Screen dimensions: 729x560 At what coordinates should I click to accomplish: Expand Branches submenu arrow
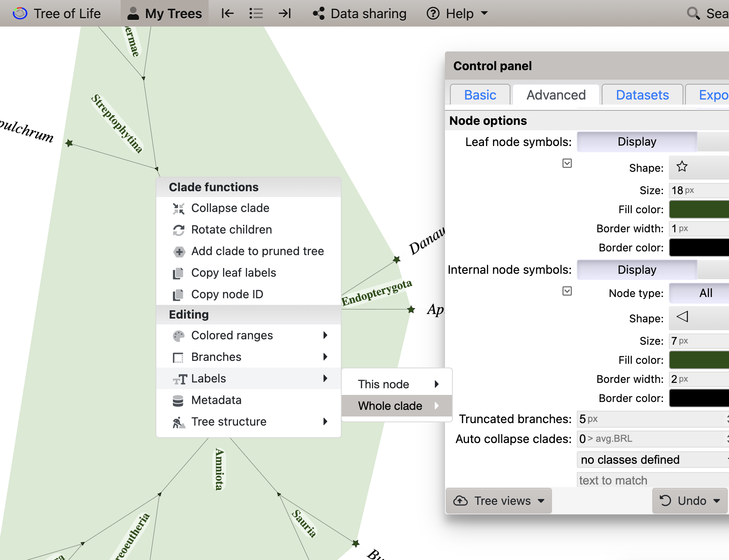[x=326, y=357]
